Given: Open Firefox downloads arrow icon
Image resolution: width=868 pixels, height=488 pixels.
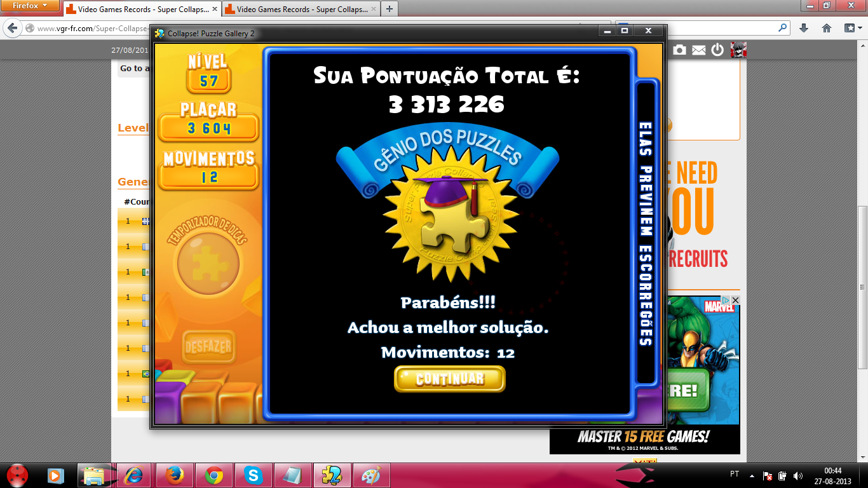Looking at the screenshot, I should click(804, 28).
